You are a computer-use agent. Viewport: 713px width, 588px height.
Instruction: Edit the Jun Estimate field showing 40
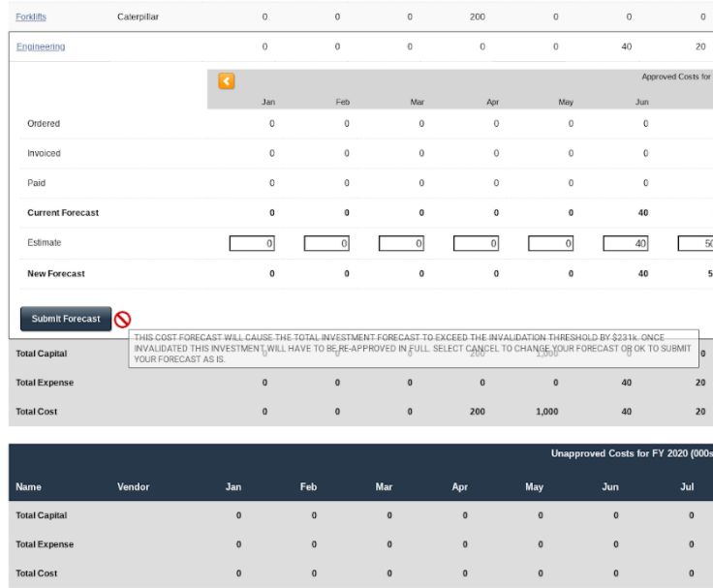[x=626, y=243]
